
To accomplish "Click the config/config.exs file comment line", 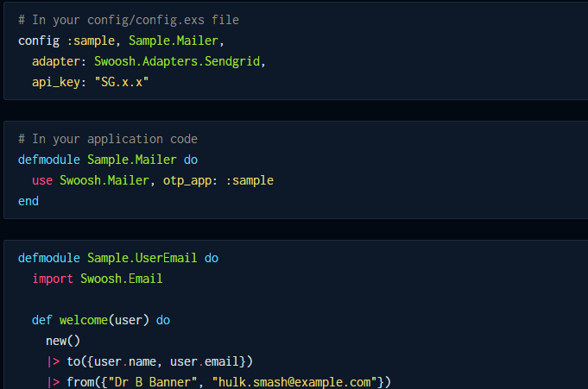I will 129,20.
